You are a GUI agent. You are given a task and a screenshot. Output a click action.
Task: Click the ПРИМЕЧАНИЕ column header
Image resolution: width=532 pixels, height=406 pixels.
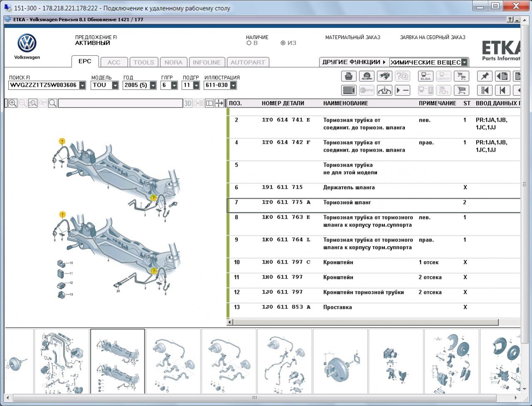tap(438, 103)
